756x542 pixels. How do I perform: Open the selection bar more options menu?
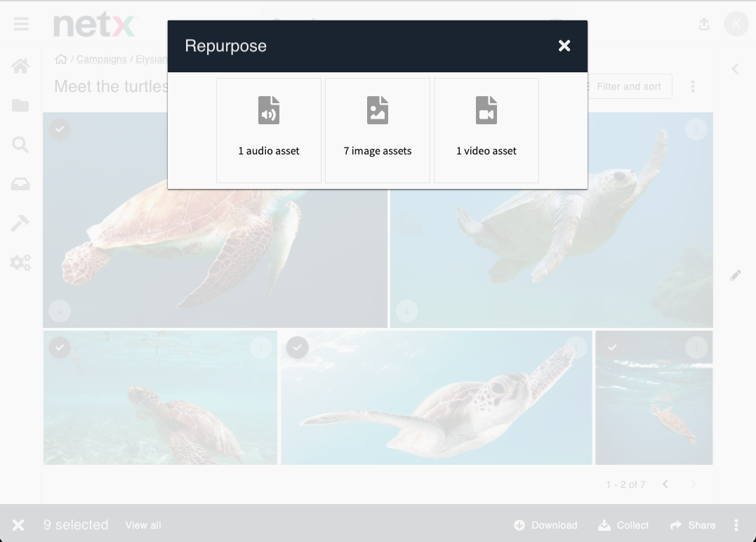click(736, 525)
